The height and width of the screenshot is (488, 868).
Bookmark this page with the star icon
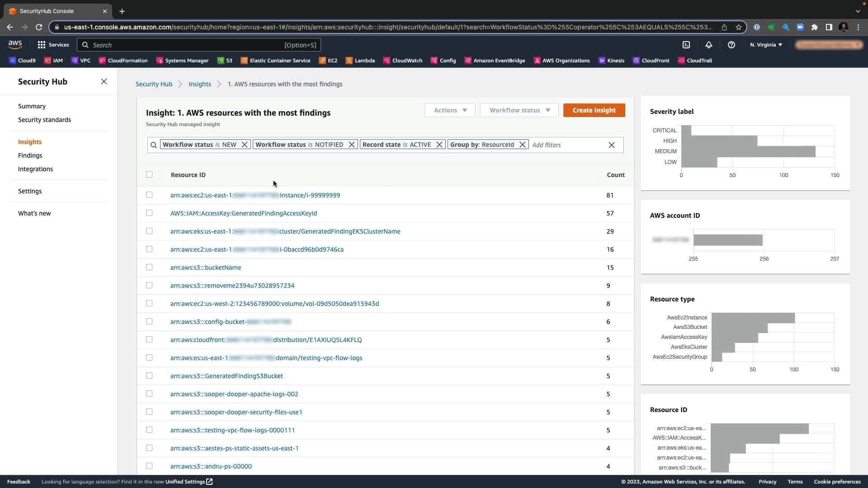click(x=739, y=27)
